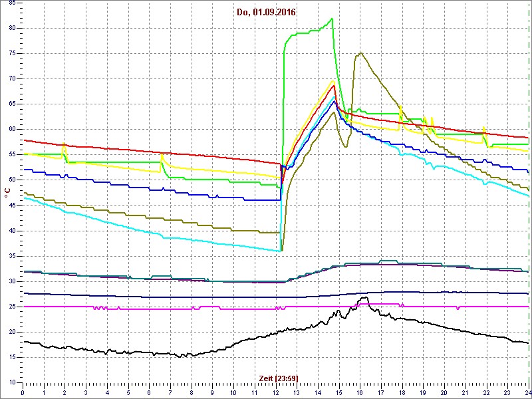Select the 40 label on the temperature axis

12,231
